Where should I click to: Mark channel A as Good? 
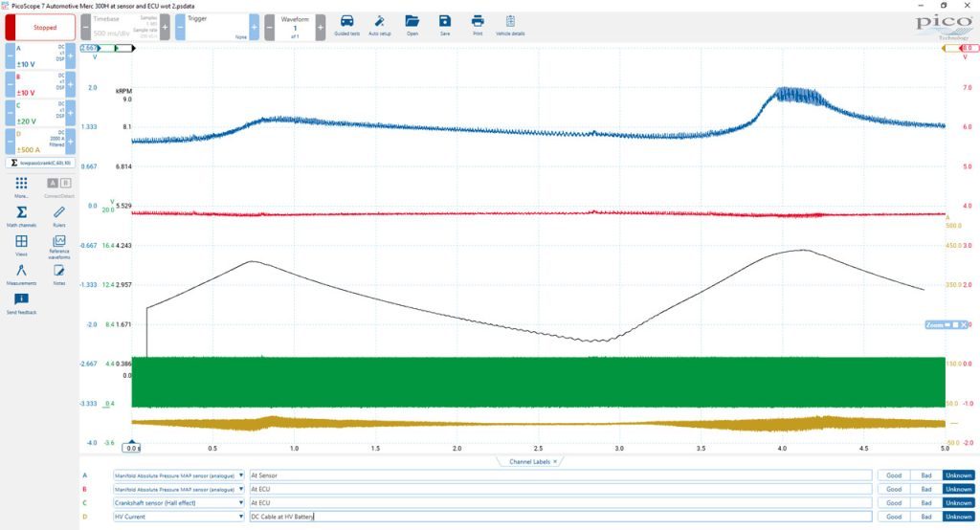(894, 475)
